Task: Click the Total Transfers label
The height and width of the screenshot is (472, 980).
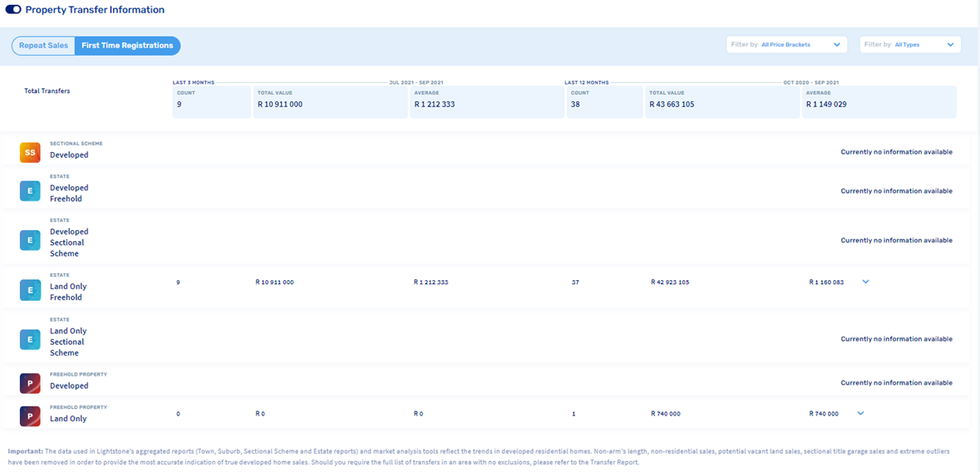Action: pos(47,91)
